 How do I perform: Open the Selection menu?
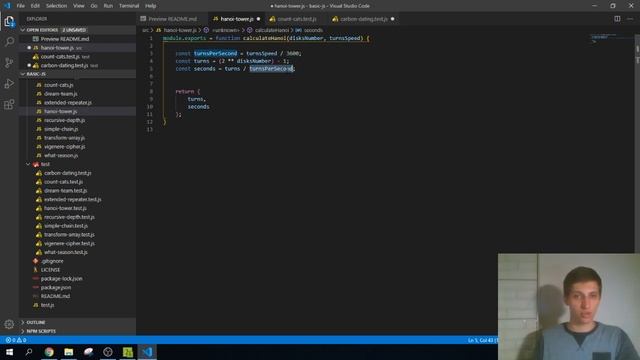click(x=56, y=6)
